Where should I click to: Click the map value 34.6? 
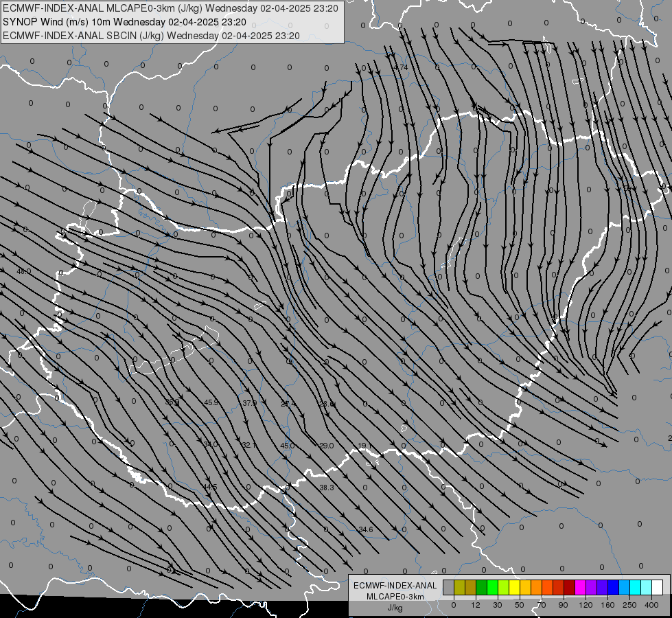tap(366, 529)
